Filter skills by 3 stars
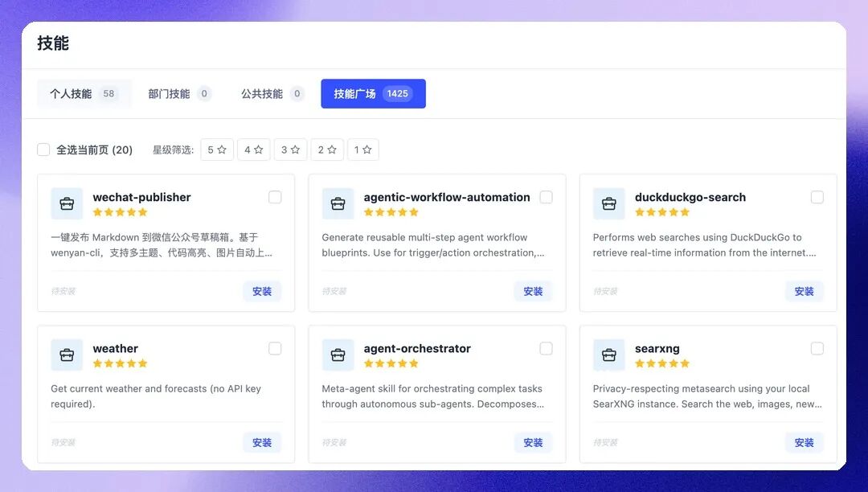Screen dimensions: 868x492 [291, 150]
